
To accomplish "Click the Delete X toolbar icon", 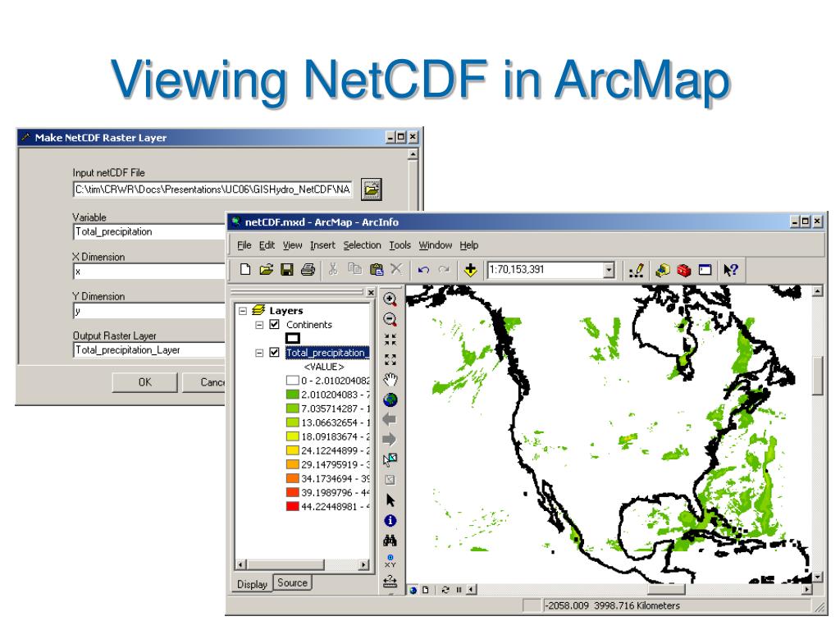I will (x=396, y=269).
